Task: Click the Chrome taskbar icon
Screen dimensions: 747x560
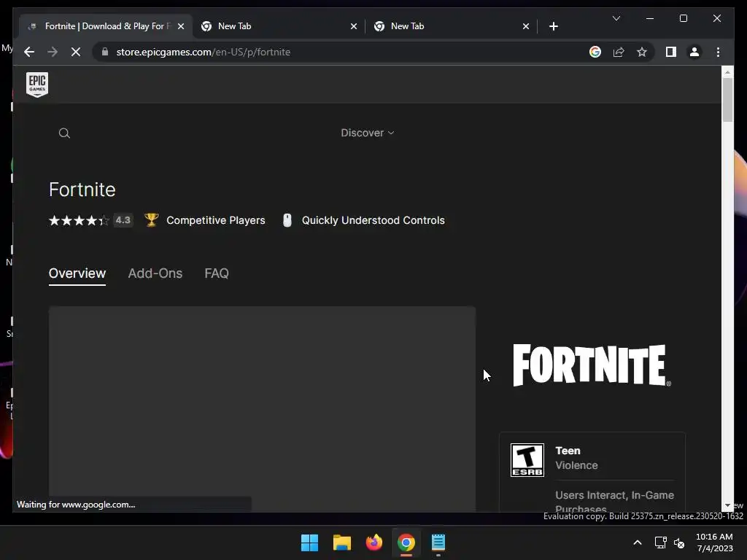Action: [x=406, y=542]
